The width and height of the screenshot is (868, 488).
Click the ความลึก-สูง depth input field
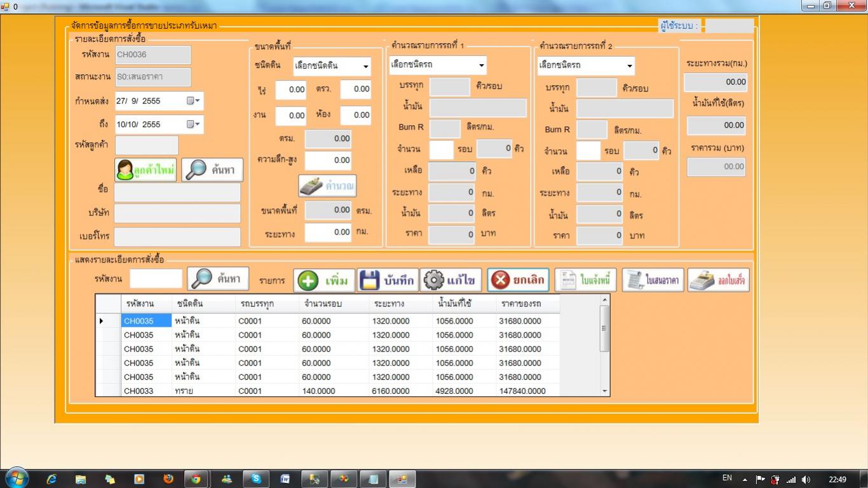pyautogui.click(x=328, y=160)
